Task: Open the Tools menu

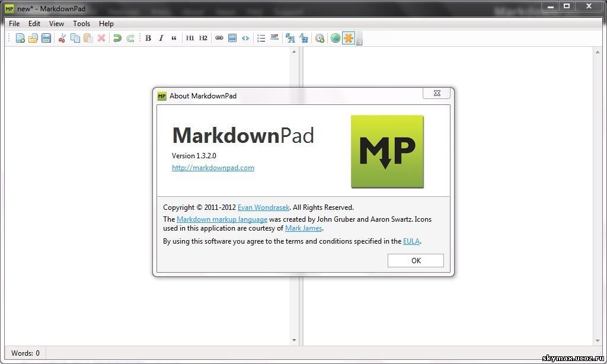Action: pyautogui.click(x=81, y=24)
